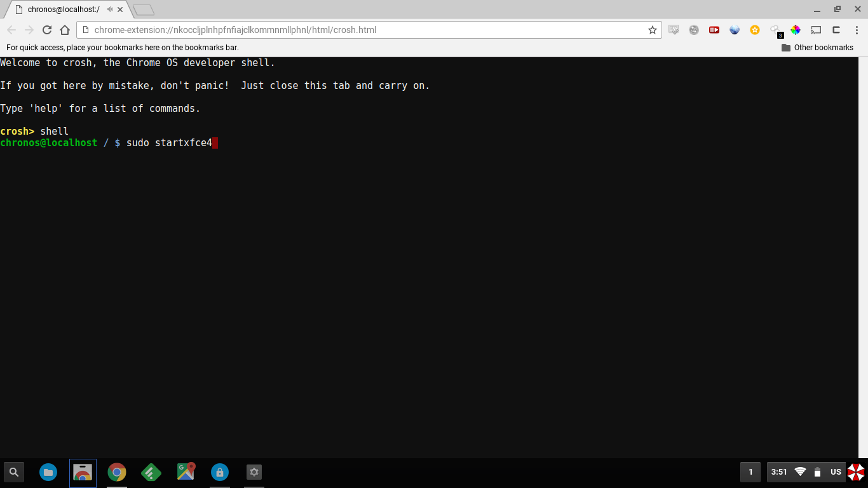Click the battery status icon

tap(818, 472)
